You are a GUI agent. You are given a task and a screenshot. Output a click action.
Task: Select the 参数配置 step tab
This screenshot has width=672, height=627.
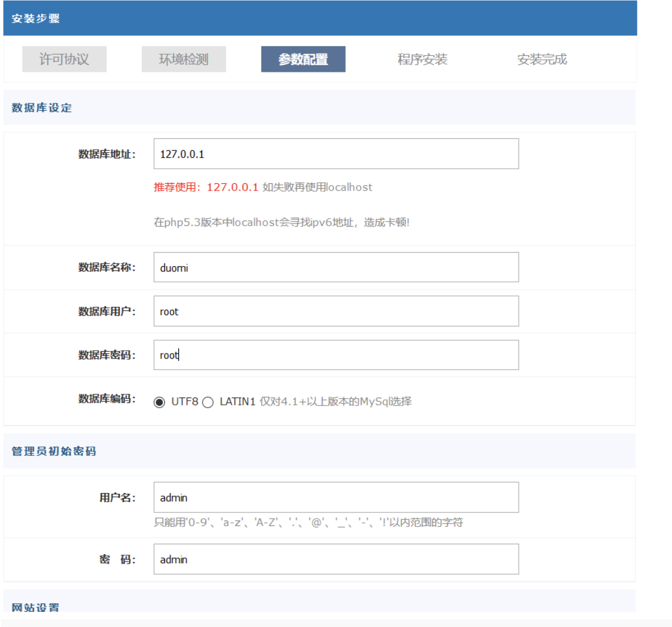click(x=303, y=59)
